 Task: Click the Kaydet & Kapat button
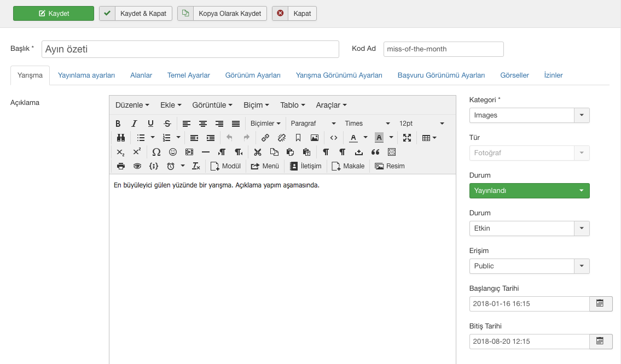point(136,14)
